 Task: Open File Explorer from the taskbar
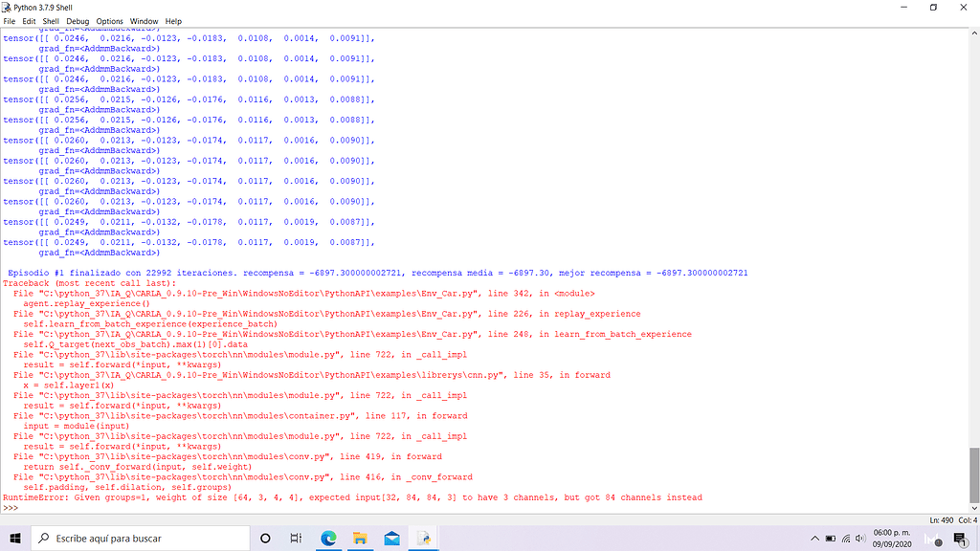click(x=360, y=538)
